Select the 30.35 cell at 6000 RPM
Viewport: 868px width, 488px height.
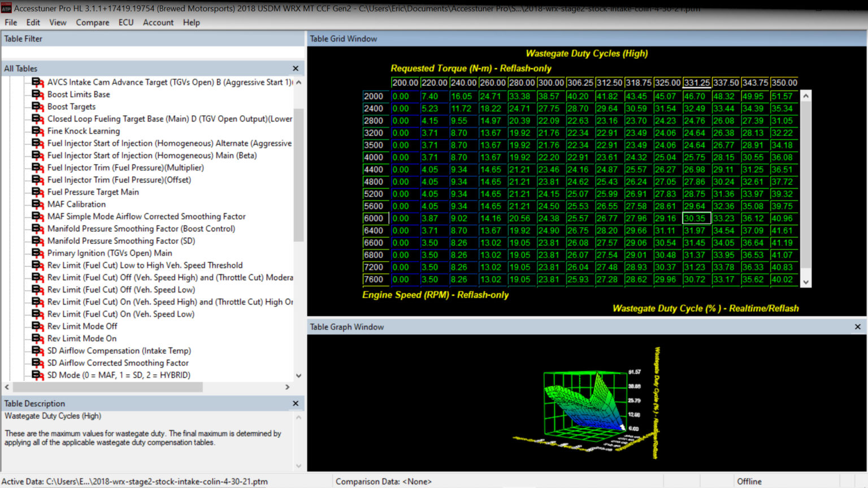point(696,219)
